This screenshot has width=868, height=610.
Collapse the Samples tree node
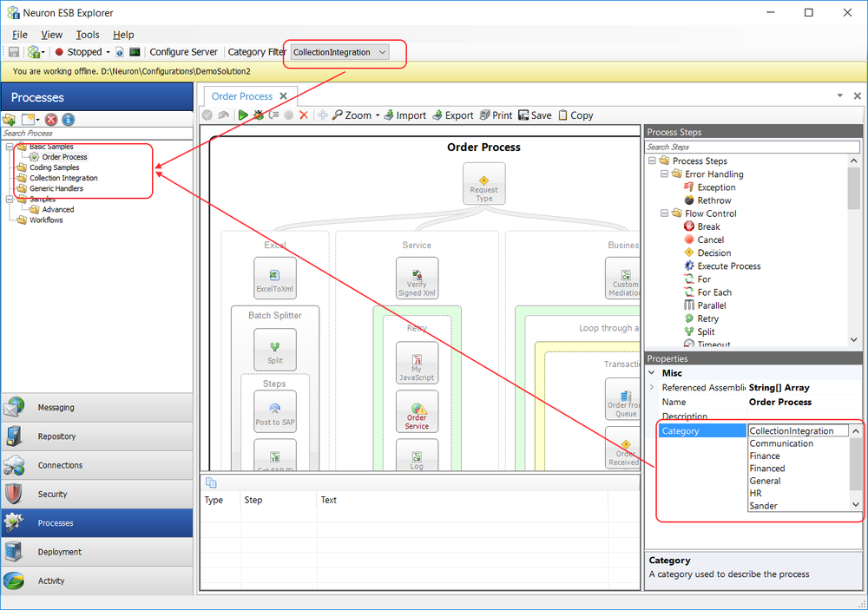[x=10, y=200]
